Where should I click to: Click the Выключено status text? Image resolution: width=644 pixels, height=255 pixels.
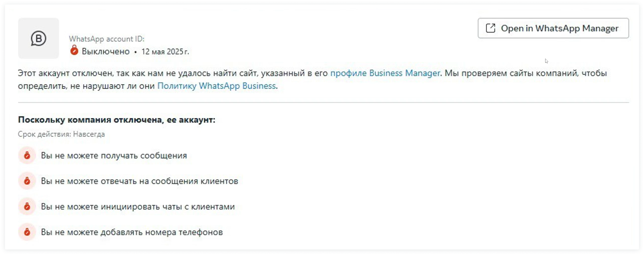coord(106,52)
